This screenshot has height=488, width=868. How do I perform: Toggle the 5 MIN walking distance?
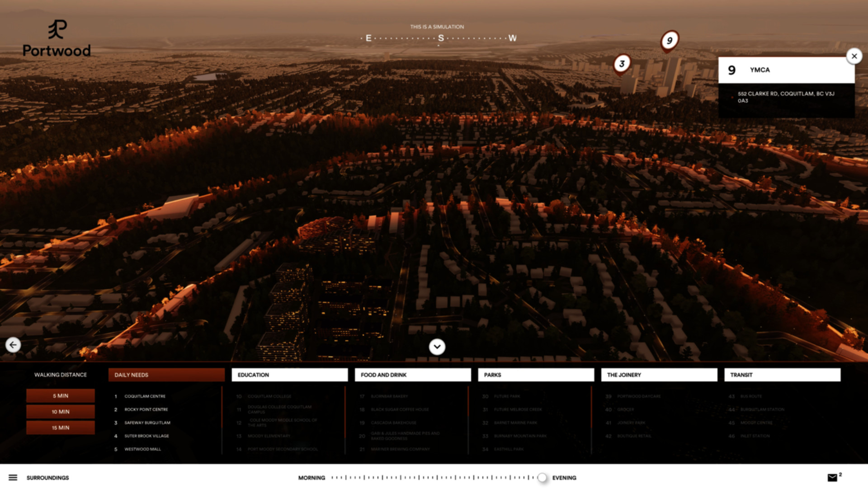61,395
